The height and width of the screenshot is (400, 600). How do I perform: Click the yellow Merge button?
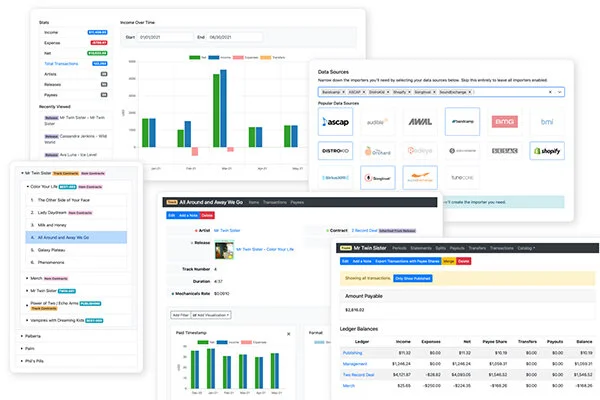tap(448, 261)
